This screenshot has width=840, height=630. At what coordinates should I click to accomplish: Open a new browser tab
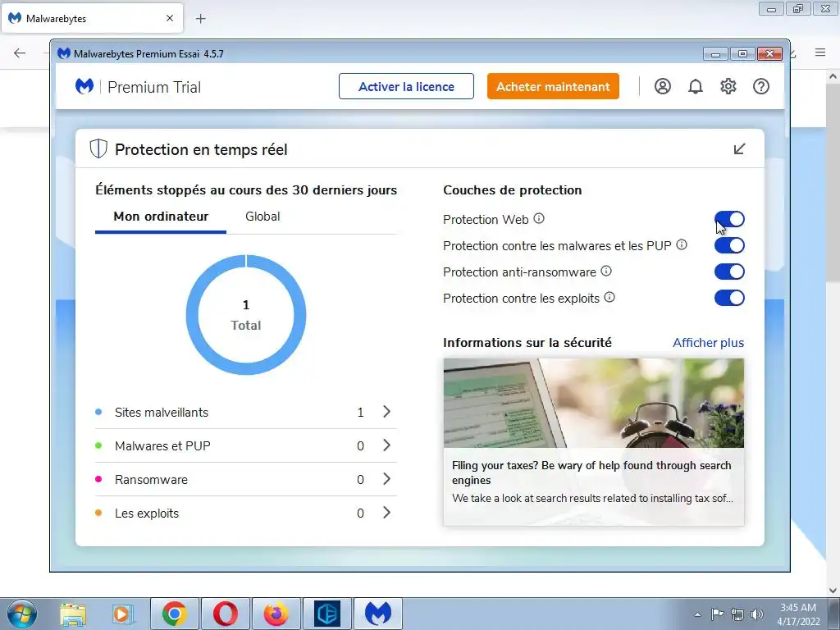(200, 19)
